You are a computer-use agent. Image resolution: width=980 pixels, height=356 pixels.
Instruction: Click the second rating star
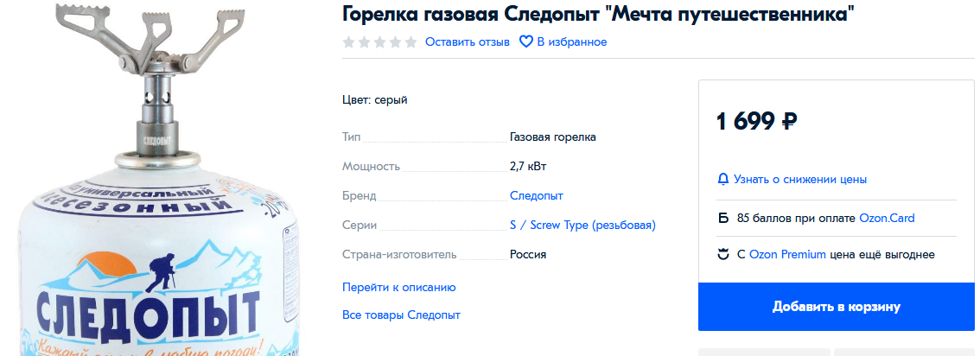coord(365,42)
